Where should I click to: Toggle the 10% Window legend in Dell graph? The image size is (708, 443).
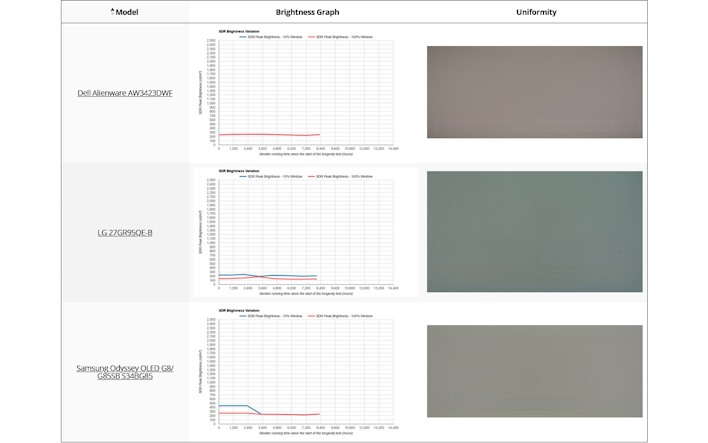[271, 37]
